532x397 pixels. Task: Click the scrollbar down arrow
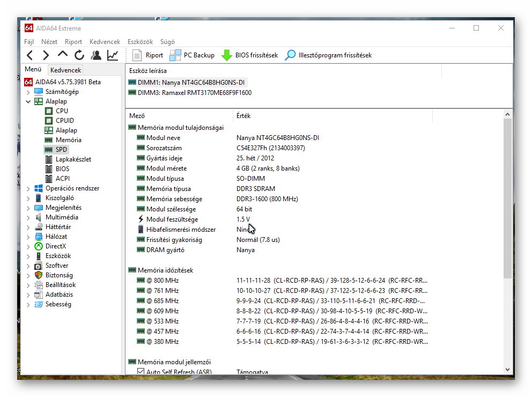(x=507, y=370)
